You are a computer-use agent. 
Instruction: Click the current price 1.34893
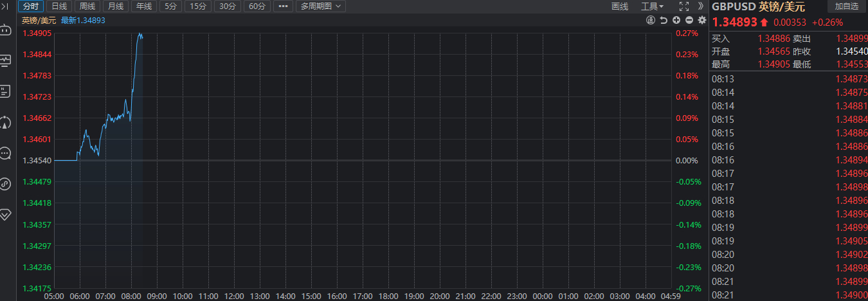click(735, 22)
